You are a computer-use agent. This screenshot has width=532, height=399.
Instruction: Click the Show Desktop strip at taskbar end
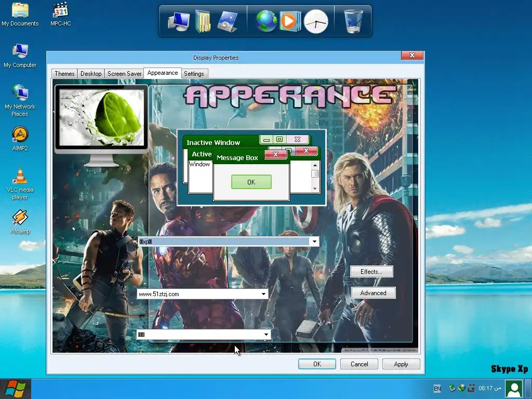tap(528, 389)
